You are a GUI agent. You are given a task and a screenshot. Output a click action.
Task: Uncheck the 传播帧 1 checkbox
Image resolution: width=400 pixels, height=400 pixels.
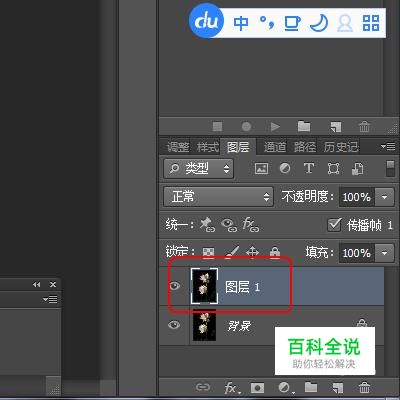point(334,225)
